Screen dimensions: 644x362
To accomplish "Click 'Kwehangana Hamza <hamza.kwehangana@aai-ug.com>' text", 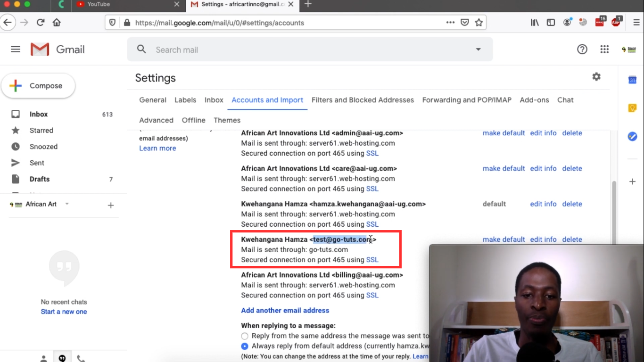I will (333, 204).
